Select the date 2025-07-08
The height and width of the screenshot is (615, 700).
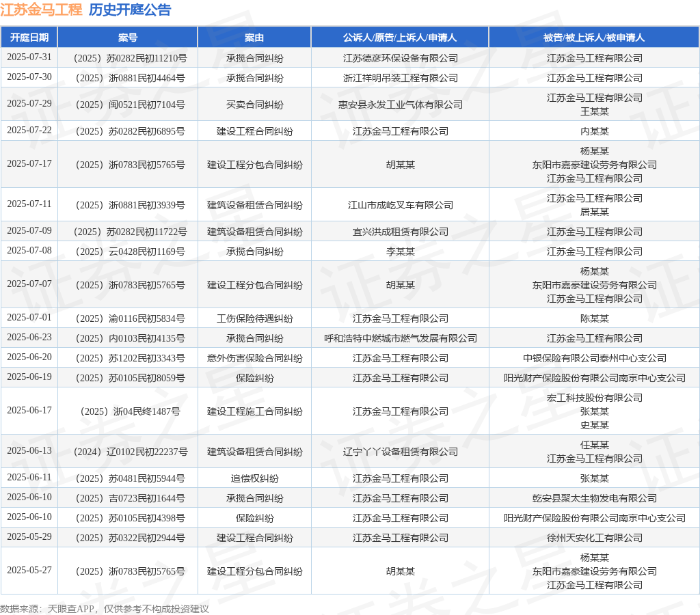tap(29, 250)
